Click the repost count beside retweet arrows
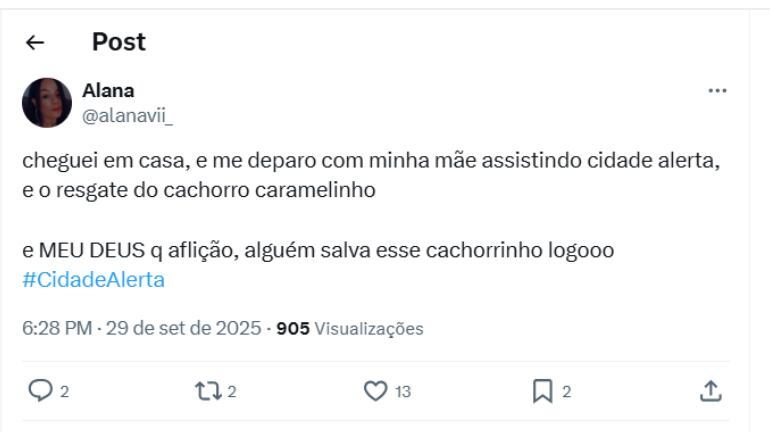 coord(230,392)
